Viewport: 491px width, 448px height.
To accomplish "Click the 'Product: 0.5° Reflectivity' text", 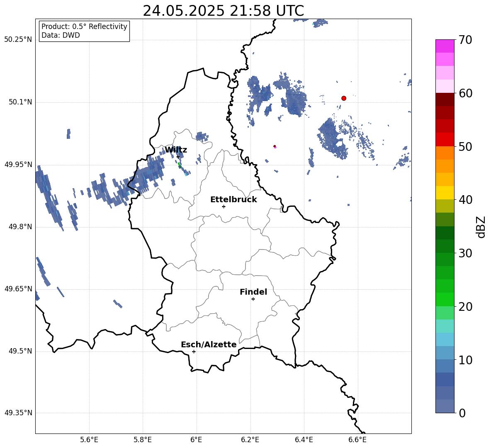I will click(84, 27).
